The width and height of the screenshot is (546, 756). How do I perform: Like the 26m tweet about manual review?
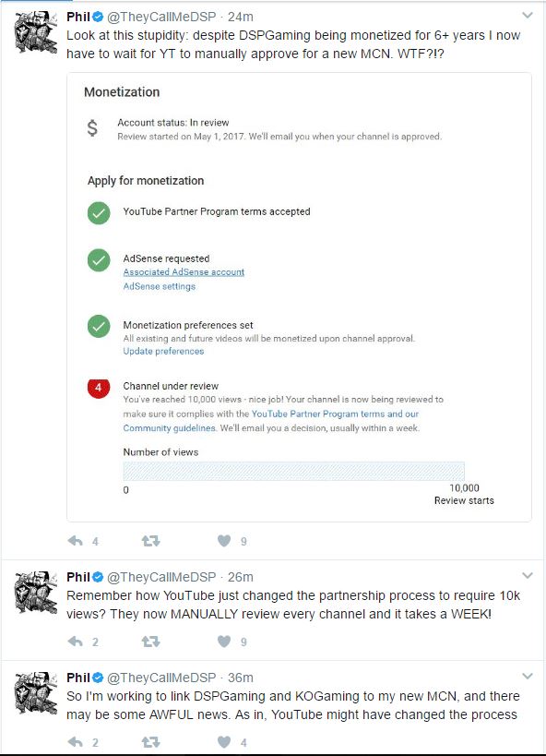tap(224, 642)
